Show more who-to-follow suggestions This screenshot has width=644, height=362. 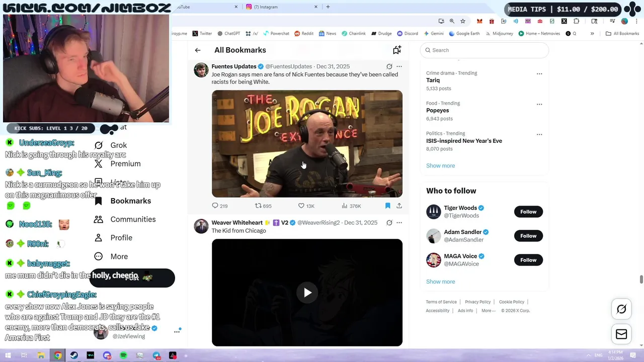coord(440,282)
